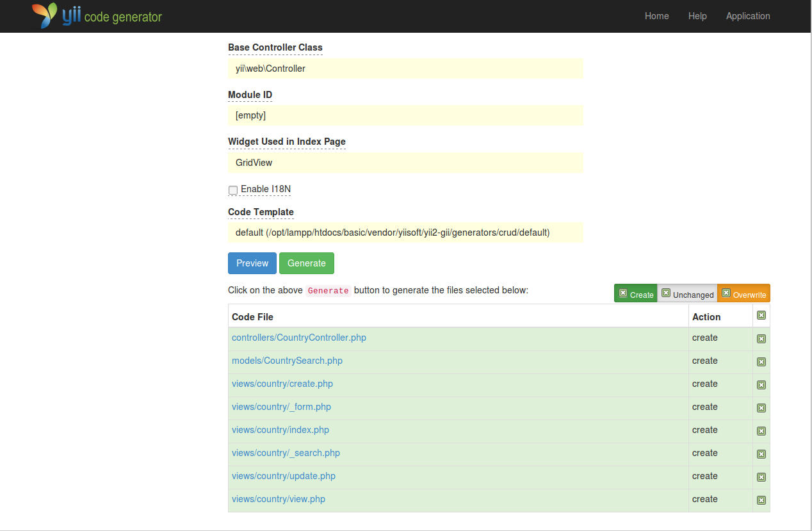
Task: Open the Code Template dropdown
Action: coord(405,233)
